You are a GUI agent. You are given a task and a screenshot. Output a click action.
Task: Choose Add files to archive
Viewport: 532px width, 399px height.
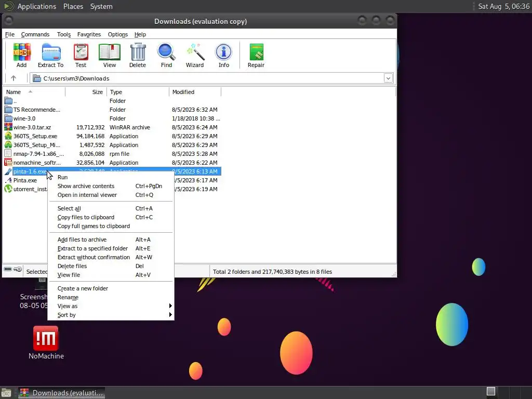111,240
